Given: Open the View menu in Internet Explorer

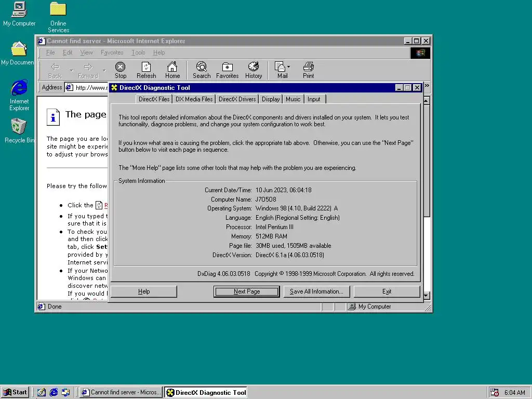Looking at the screenshot, I should [86, 52].
